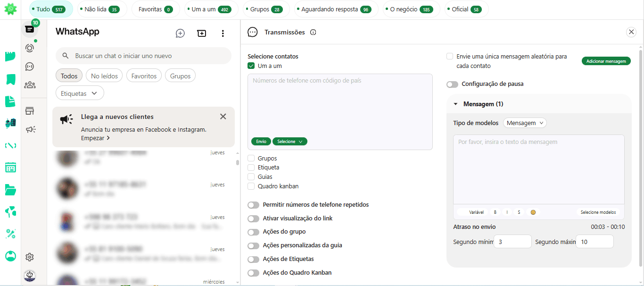Click the green user profile circle icon
This screenshot has width=644, height=286.
pyautogui.click(x=10, y=256)
